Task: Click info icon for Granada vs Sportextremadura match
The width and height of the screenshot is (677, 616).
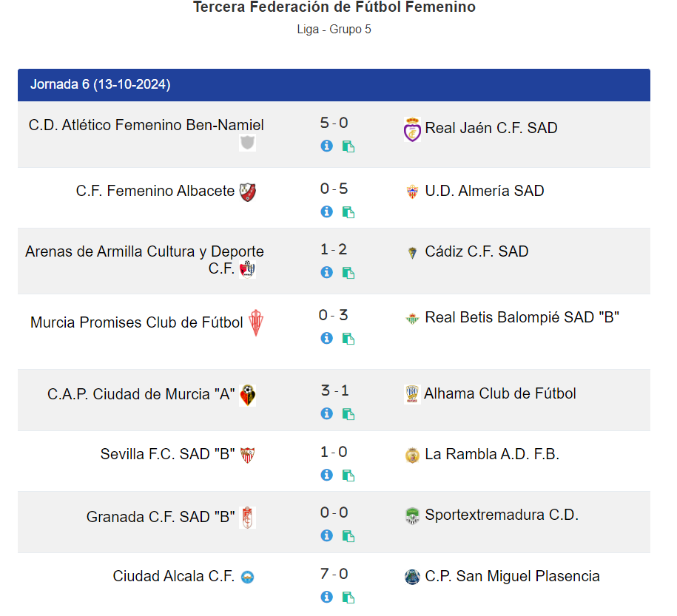Action: click(x=326, y=535)
